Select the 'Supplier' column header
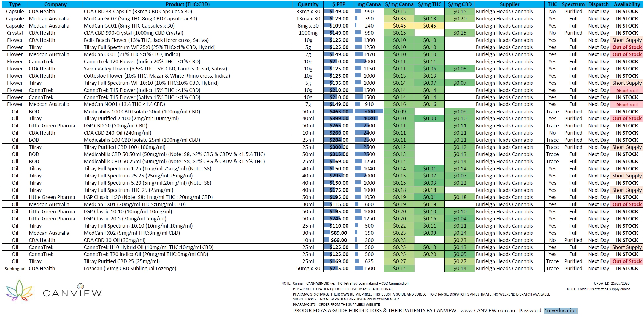This screenshot has width=644, height=317. pyautogui.click(x=510, y=4)
